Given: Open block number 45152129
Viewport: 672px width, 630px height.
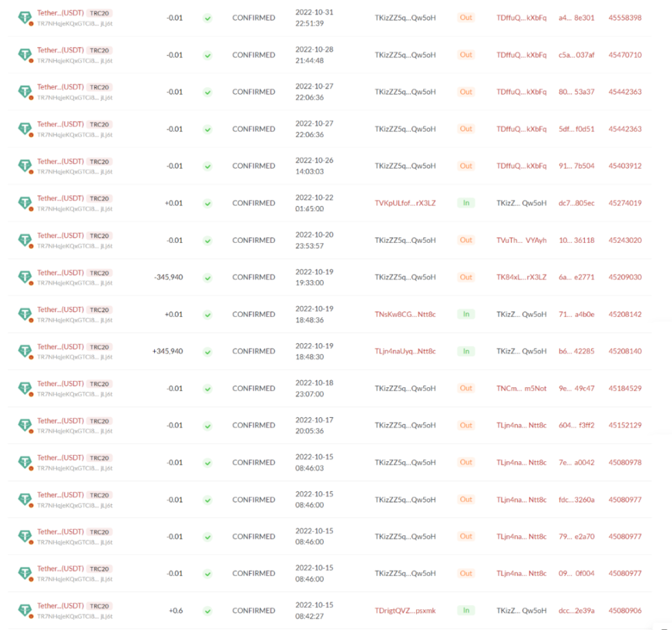Looking at the screenshot, I should [x=624, y=425].
